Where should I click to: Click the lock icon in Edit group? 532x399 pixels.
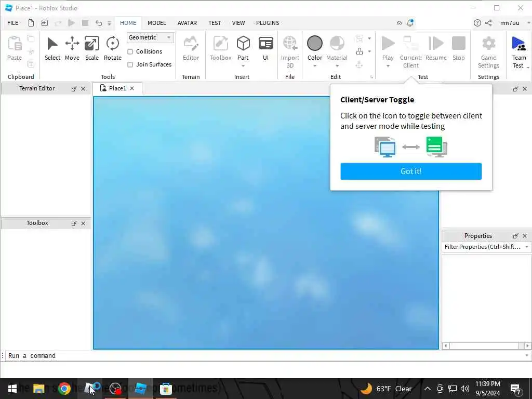pos(360,51)
